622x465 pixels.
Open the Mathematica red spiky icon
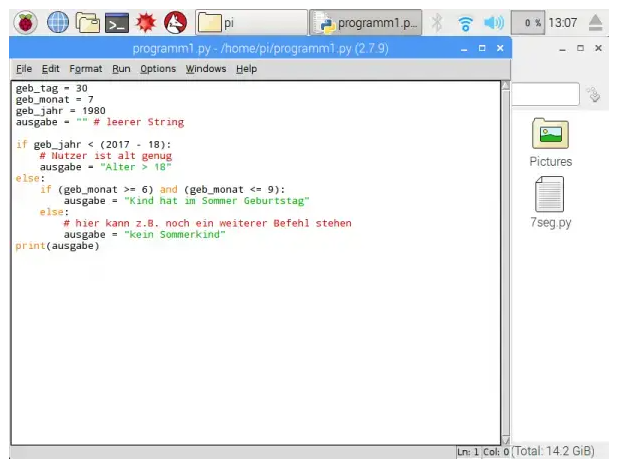point(146,23)
